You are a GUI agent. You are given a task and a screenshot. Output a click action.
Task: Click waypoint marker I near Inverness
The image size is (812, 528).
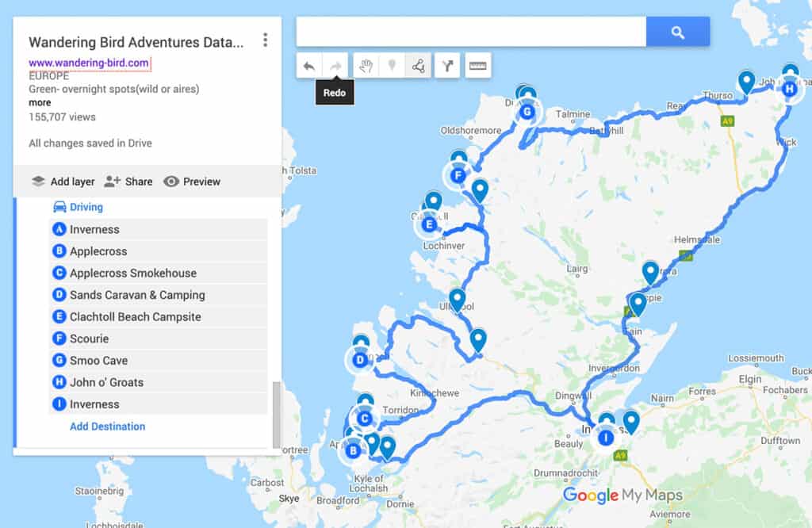tap(605, 438)
